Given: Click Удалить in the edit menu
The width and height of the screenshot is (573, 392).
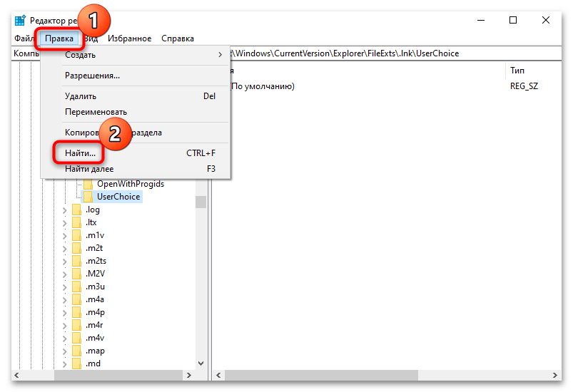Looking at the screenshot, I should 81,96.
